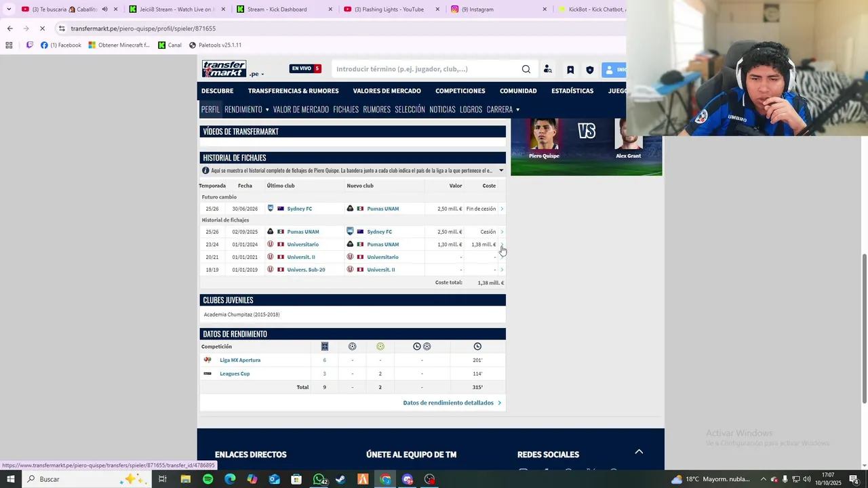
Task: Open TRANSFERENCIAS & RUMORES menu
Action: click(x=293, y=91)
